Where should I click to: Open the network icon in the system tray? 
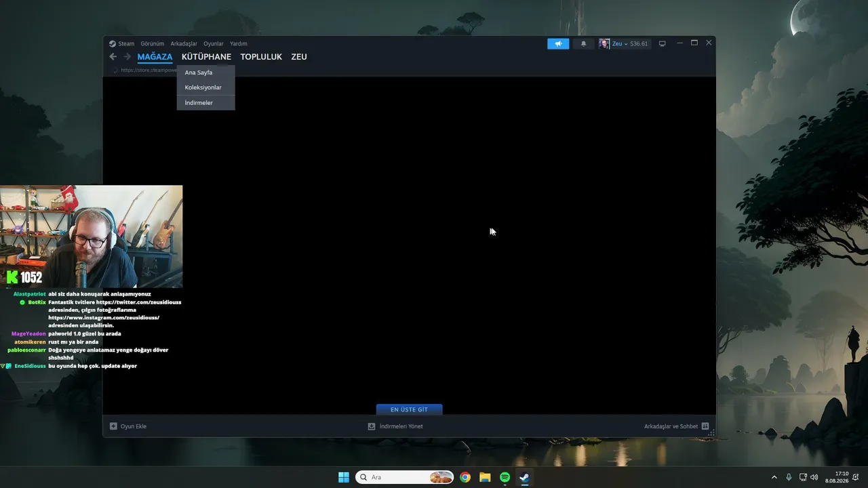coord(803,477)
